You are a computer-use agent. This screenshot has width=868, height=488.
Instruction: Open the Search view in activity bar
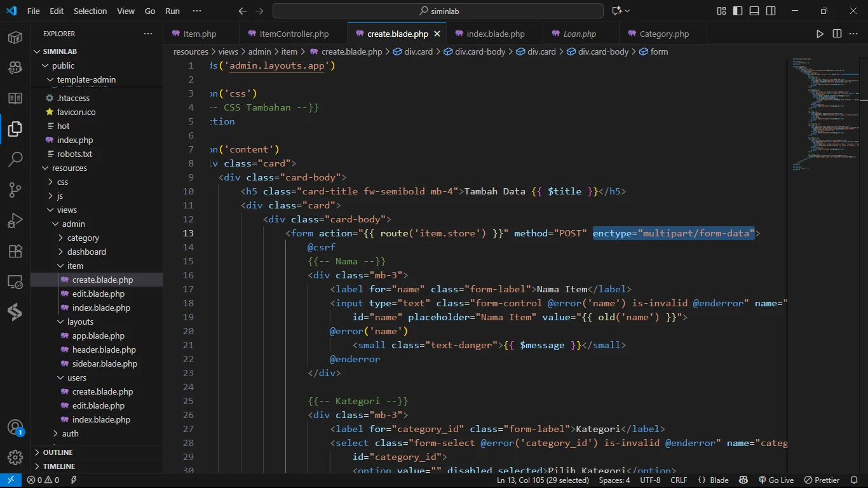tap(15, 159)
